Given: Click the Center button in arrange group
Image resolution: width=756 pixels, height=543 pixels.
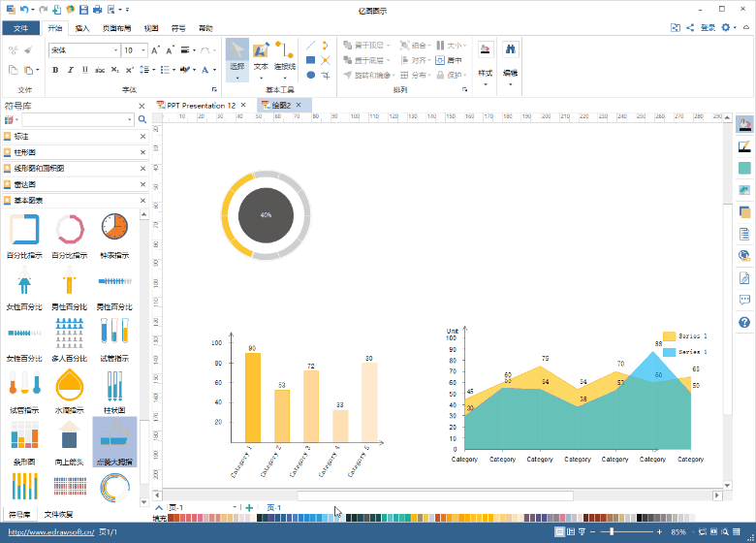Looking at the screenshot, I should [x=449, y=60].
